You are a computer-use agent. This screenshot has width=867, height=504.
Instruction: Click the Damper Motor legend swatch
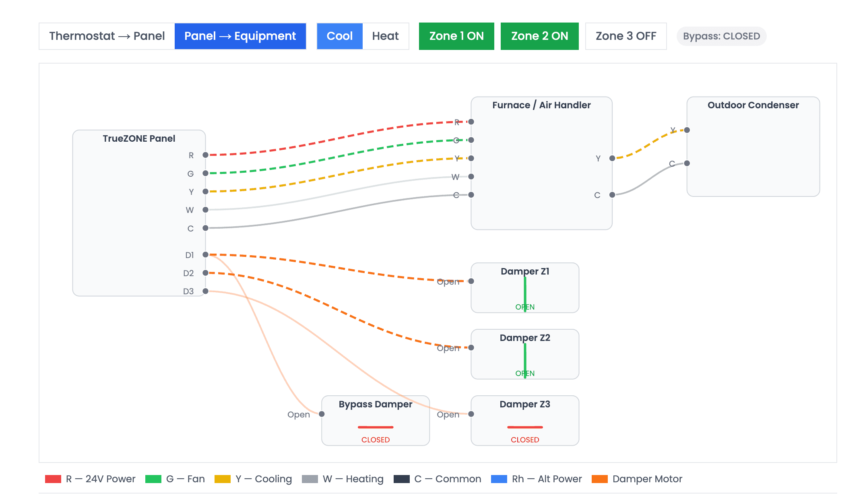point(600,479)
